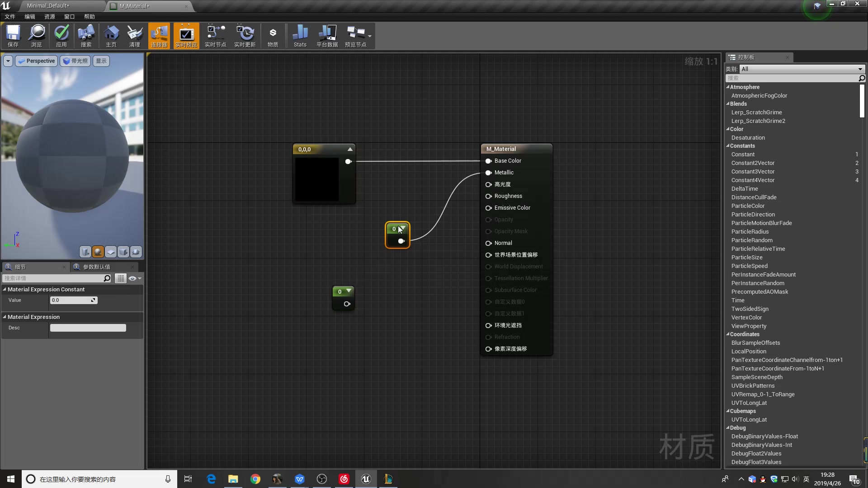Image resolution: width=868 pixels, height=488 pixels.
Task: Toggle 实时预览 (Live Preview) mode
Action: coord(186,36)
